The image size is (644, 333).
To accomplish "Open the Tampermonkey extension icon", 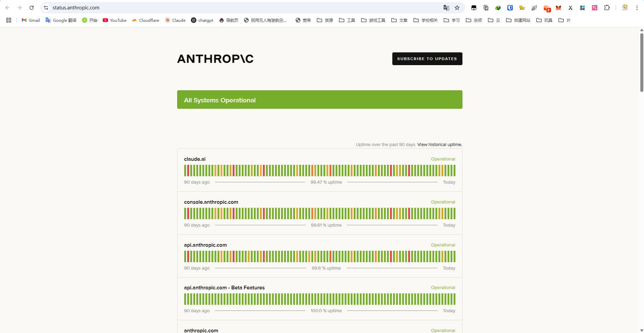I will pyautogui.click(x=474, y=8).
